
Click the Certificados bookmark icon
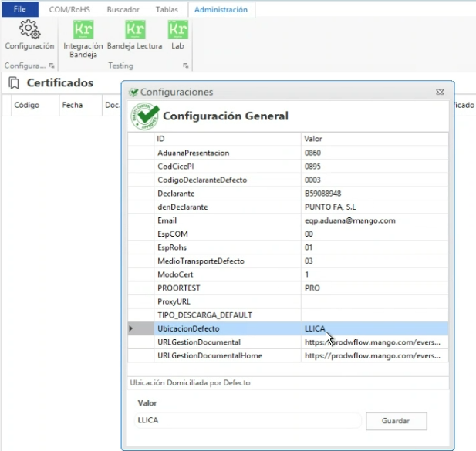pos(13,82)
